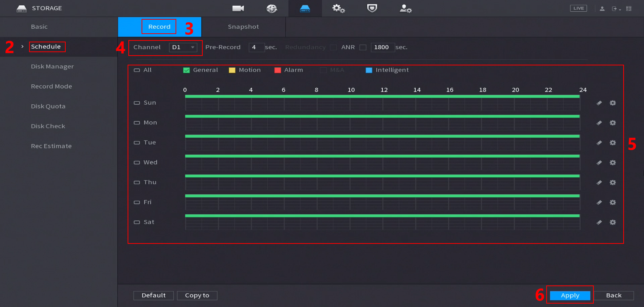The height and width of the screenshot is (307, 644).
Task: Toggle the Sun day link checkbox
Action: [137, 103]
